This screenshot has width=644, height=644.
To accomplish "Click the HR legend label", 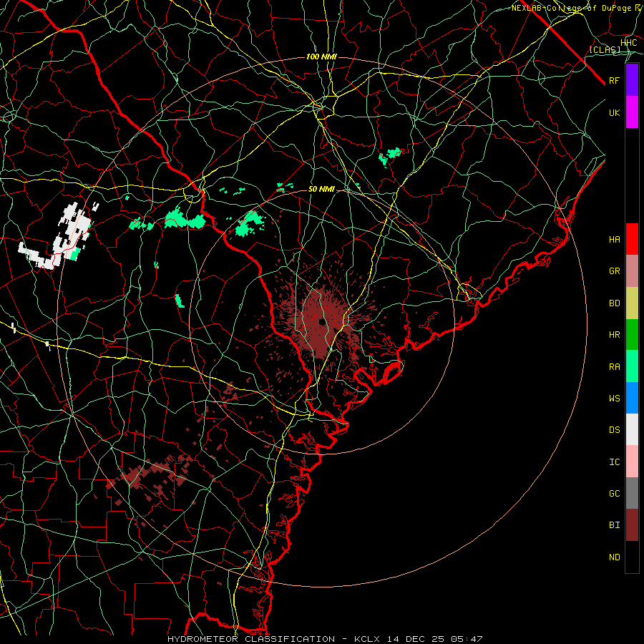I will [614, 335].
